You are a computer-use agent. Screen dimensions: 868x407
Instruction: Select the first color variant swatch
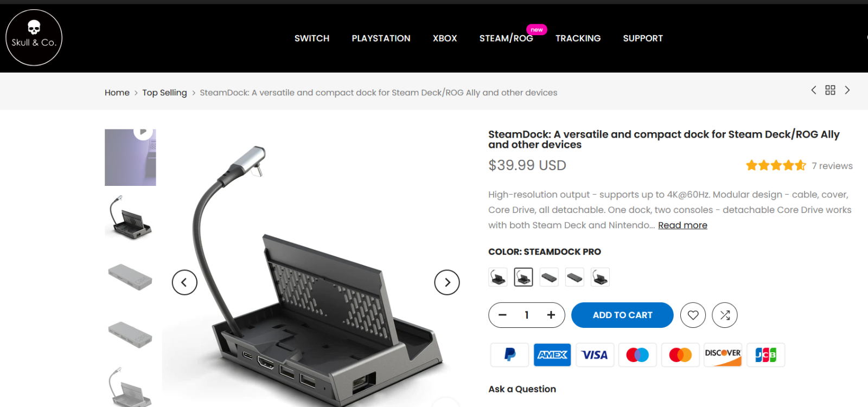(x=498, y=277)
